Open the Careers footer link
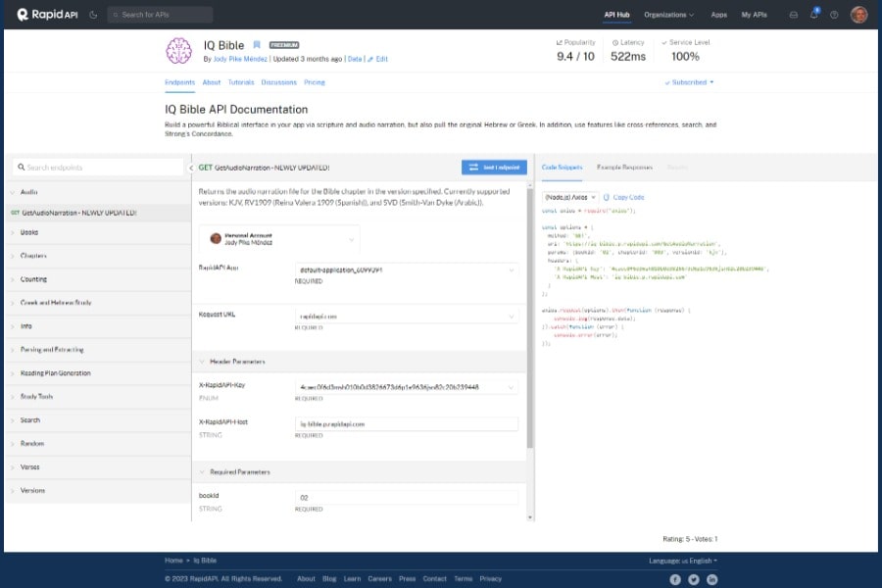882x588 pixels. point(379,578)
